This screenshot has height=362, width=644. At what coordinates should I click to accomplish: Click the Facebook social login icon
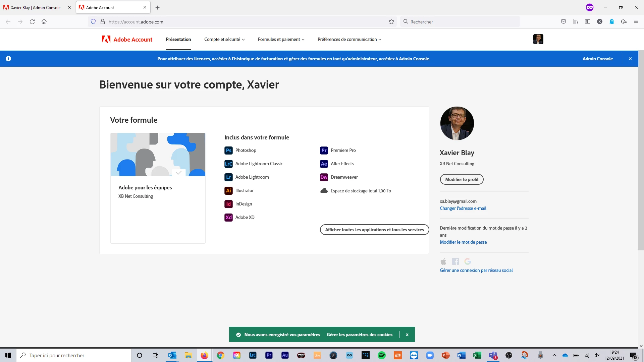[455, 261]
